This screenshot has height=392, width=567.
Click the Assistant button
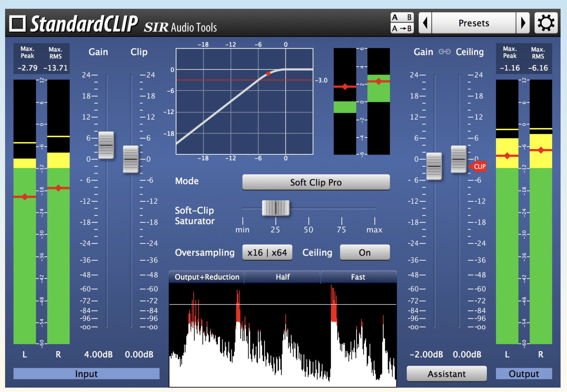pyautogui.click(x=447, y=374)
